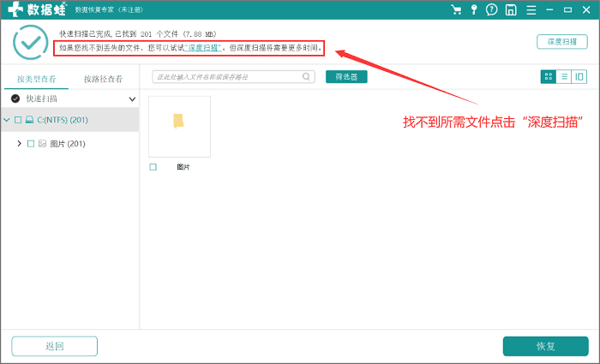Expand the 图片 (201) tree node
The image size is (600, 364).
point(19,144)
